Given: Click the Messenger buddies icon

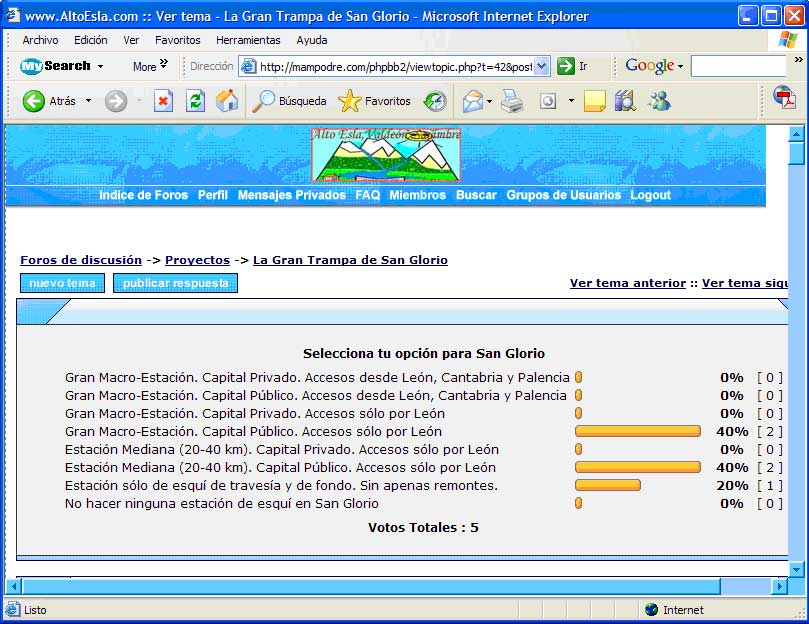Looking at the screenshot, I should click(659, 101).
